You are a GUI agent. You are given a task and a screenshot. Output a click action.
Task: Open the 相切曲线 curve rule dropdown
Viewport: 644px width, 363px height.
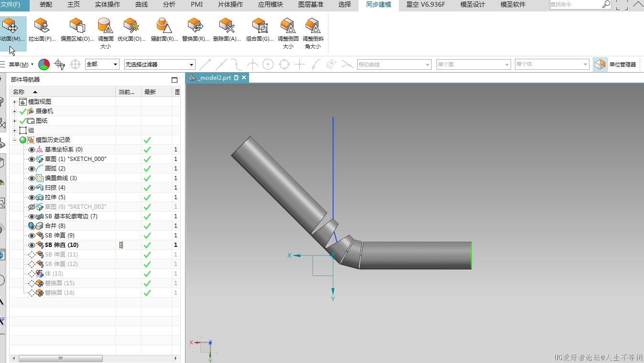click(394, 64)
